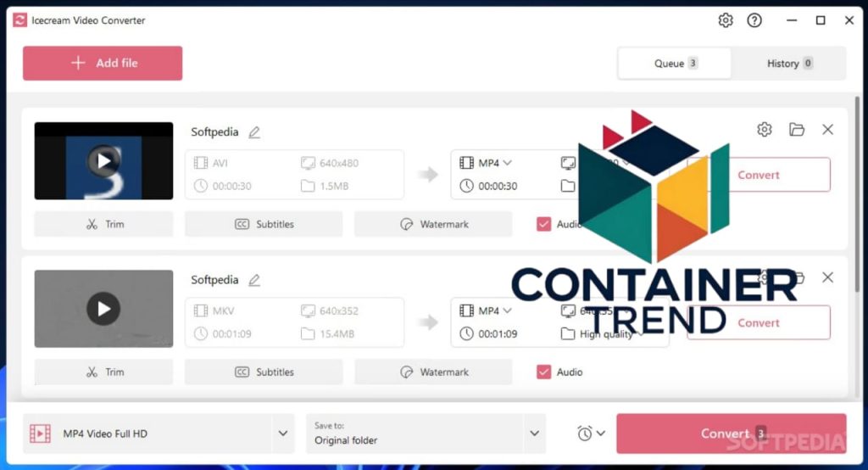Viewport: 868px width, 470px height.
Task: Click the Icecream Video Converter logo icon
Action: coord(20,20)
